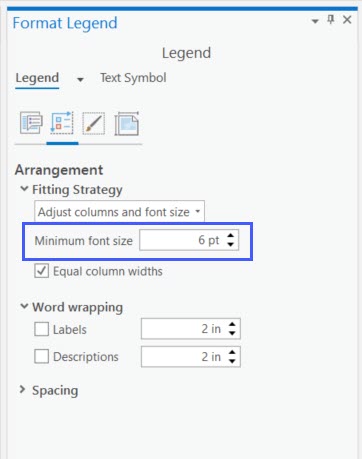The height and width of the screenshot is (459, 362).
Task: Click the Legend element title text
Action: pyautogui.click(x=186, y=53)
